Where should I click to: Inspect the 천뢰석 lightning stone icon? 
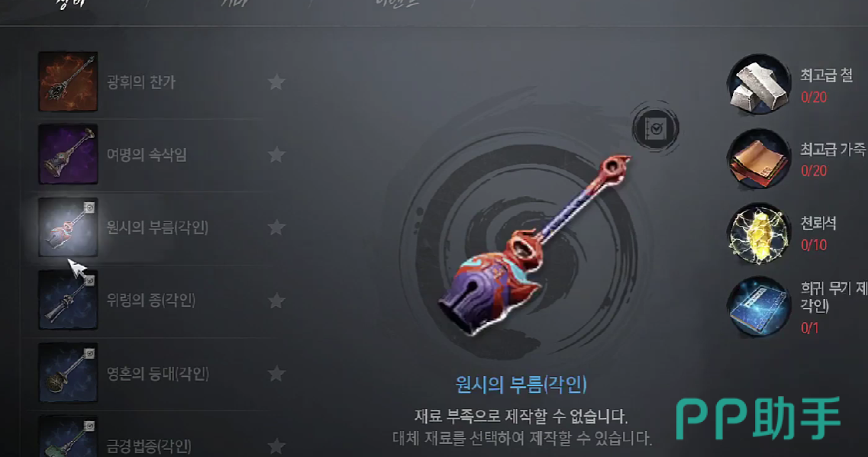(x=758, y=233)
